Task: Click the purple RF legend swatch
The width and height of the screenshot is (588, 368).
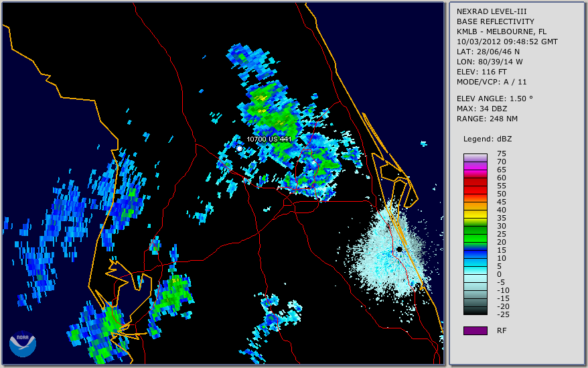Action: click(x=475, y=330)
